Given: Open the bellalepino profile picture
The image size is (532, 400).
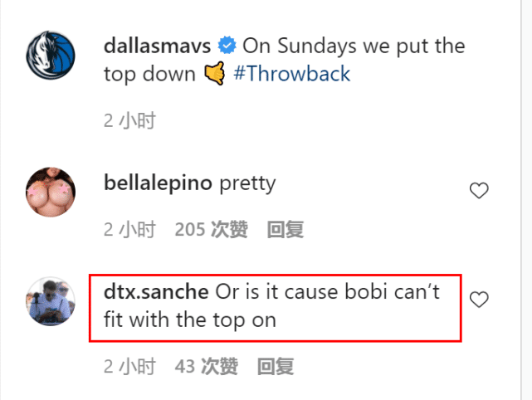Looking at the screenshot, I should click(51, 192).
